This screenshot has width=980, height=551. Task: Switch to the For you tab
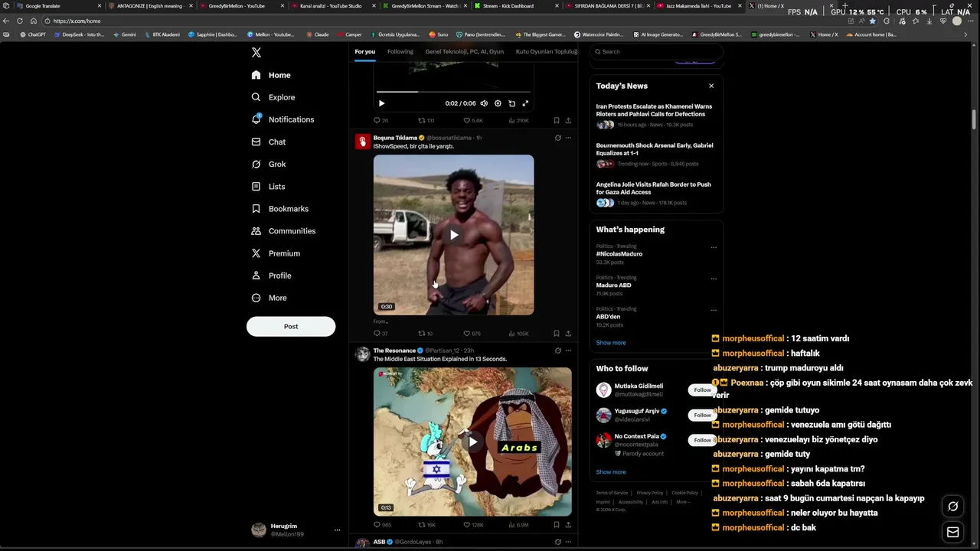(x=364, y=51)
